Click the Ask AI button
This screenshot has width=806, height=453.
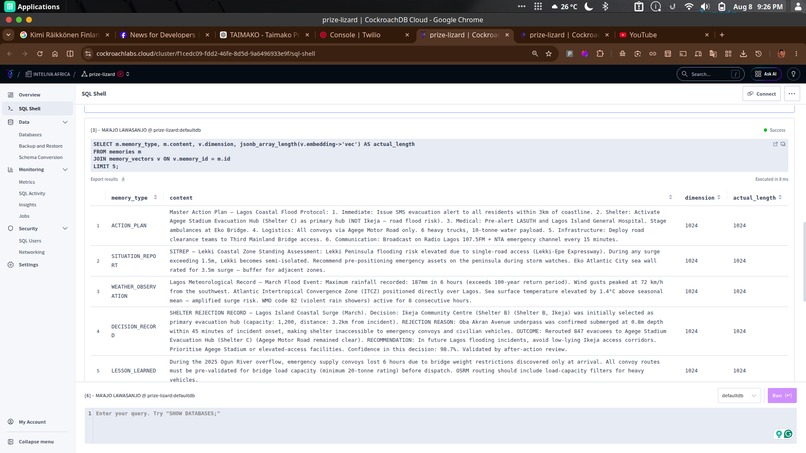(766, 74)
